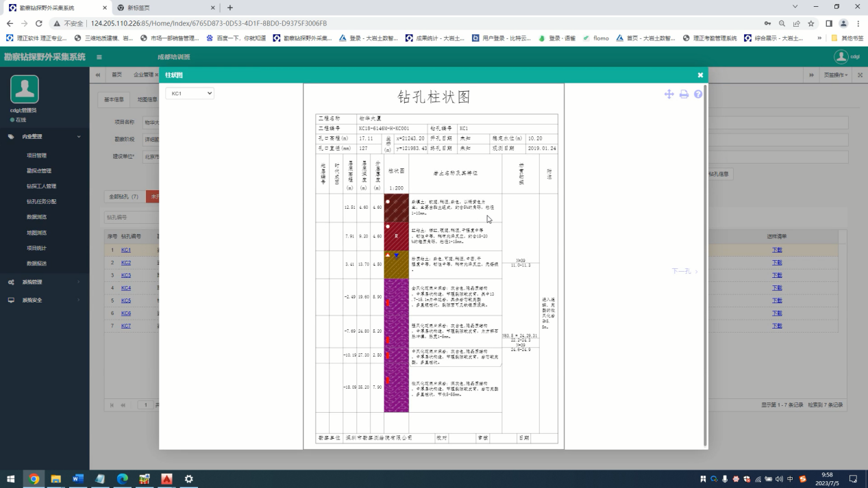This screenshot has width=868, height=488.
Task: Print the borehole column chart
Action: click(x=684, y=94)
